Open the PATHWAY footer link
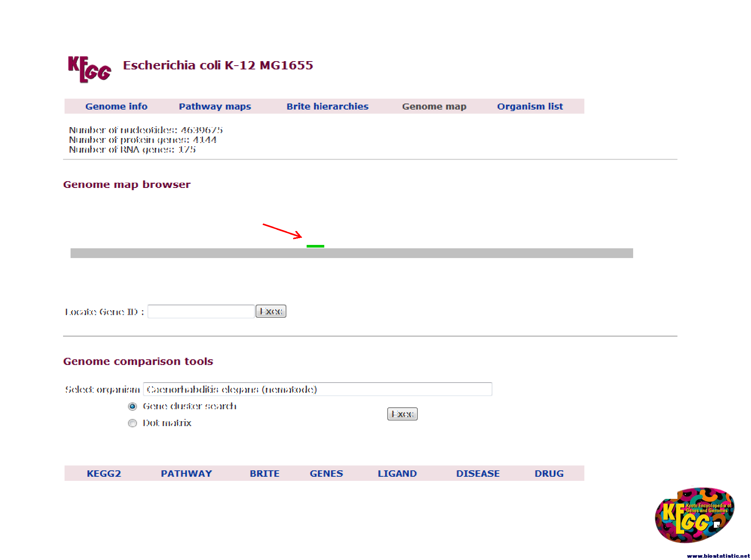Viewport: 751px width, 560px height. click(x=187, y=474)
